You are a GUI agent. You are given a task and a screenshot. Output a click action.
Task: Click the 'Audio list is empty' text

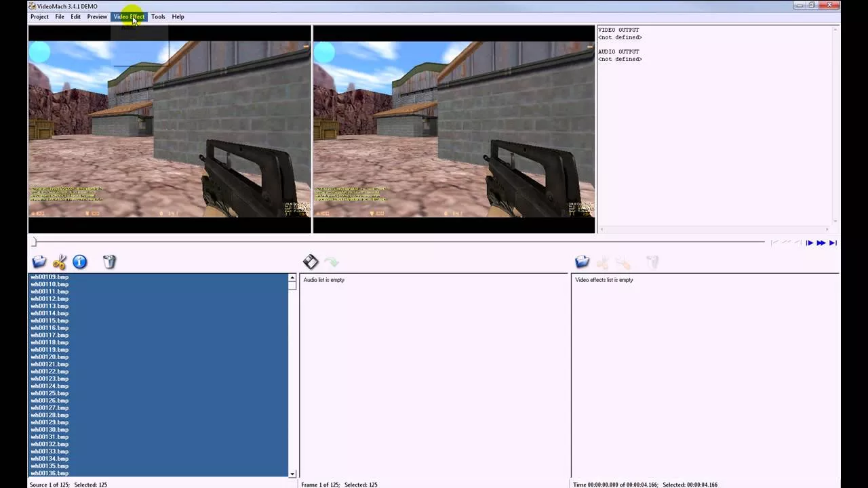(324, 280)
